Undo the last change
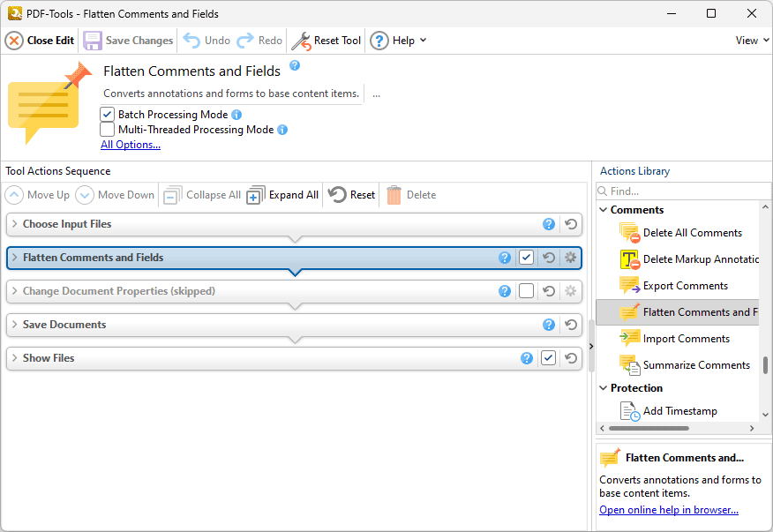This screenshot has height=532, width=773. tap(206, 41)
